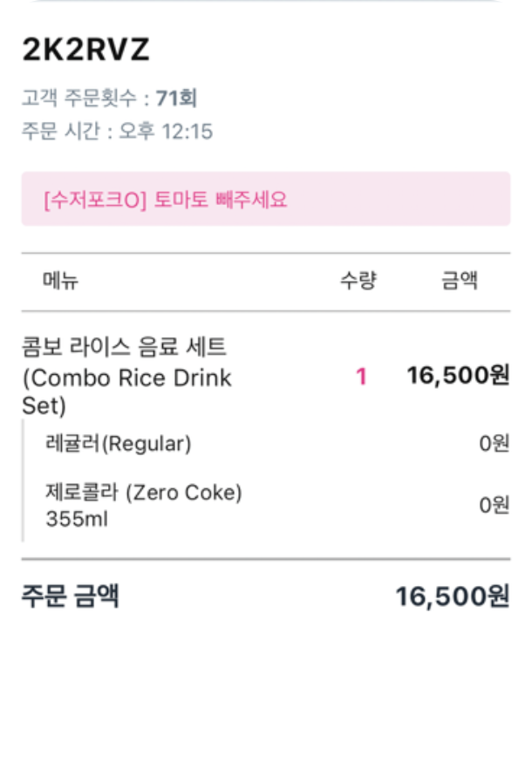Viewport: 532px width, 783px height.
Task: Click the order code 2K2RVZ
Action: (85, 51)
